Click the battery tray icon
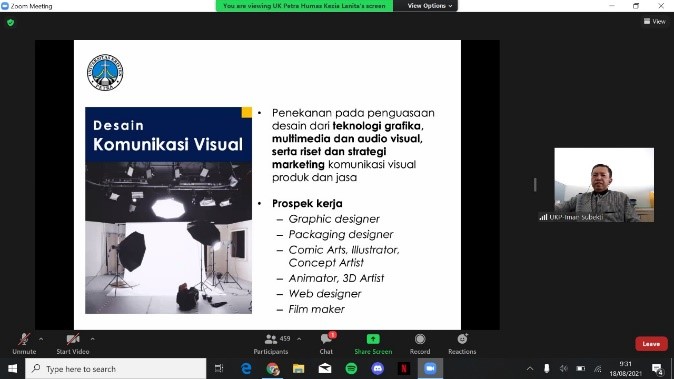The width and height of the screenshot is (674, 379). pos(581,369)
